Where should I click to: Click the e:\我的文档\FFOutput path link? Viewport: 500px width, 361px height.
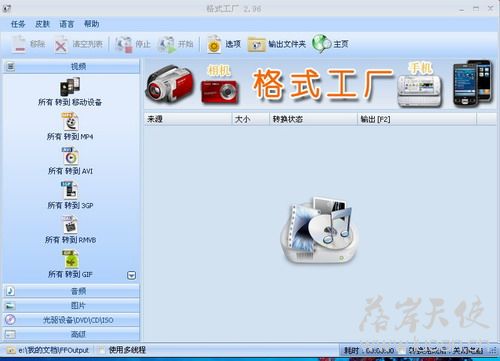coord(53,350)
